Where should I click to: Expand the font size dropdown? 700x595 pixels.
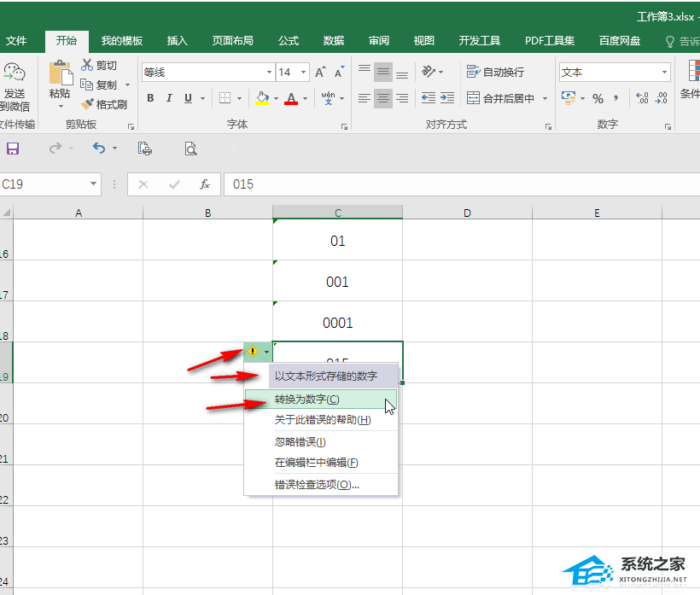point(304,73)
